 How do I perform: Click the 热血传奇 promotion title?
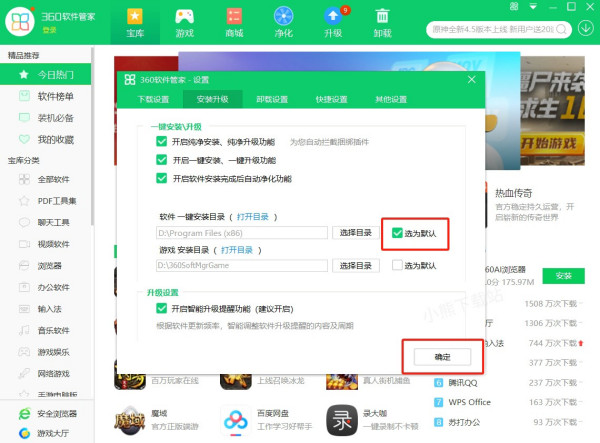tap(514, 193)
